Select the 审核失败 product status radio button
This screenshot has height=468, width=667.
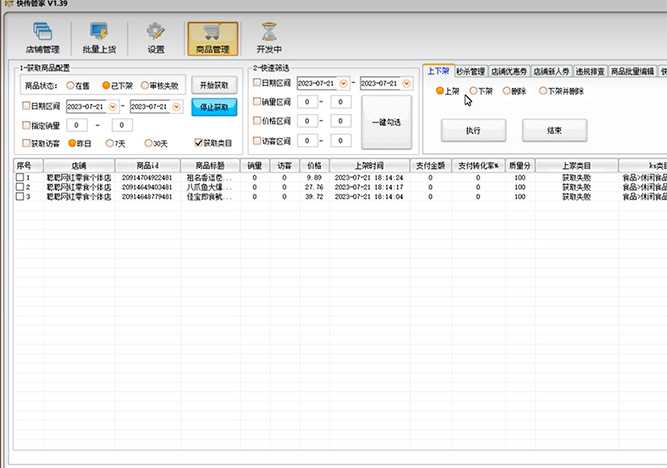tap(145, 86)
